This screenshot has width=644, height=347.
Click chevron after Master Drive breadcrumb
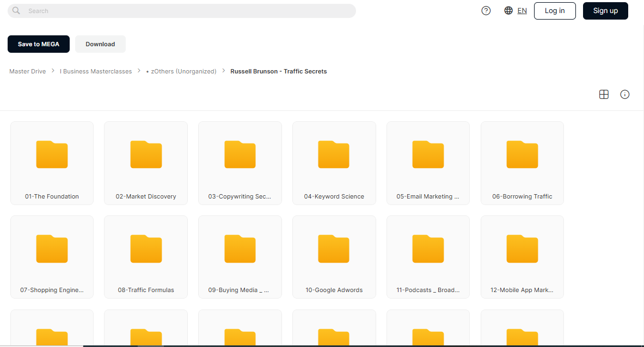(53, 71)
